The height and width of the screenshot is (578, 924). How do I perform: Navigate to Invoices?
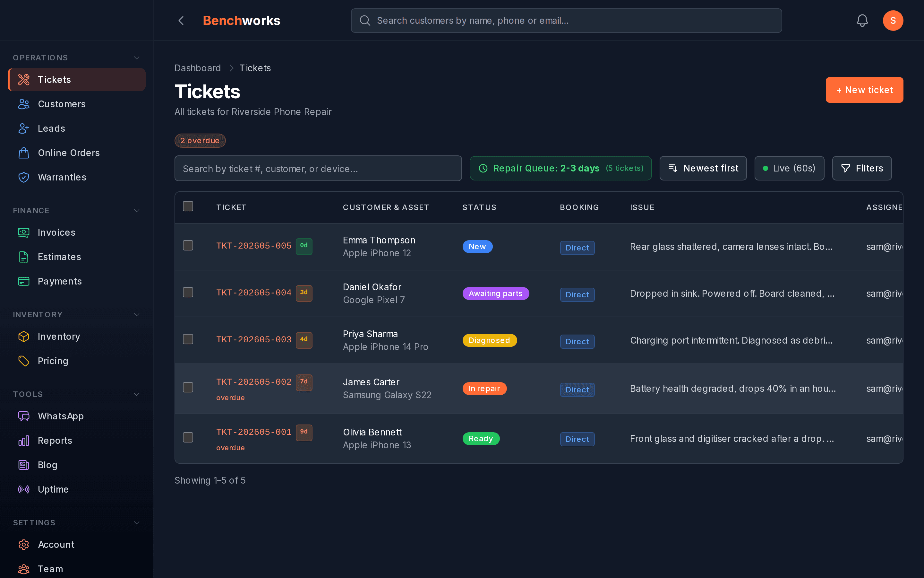pos(77,232)
